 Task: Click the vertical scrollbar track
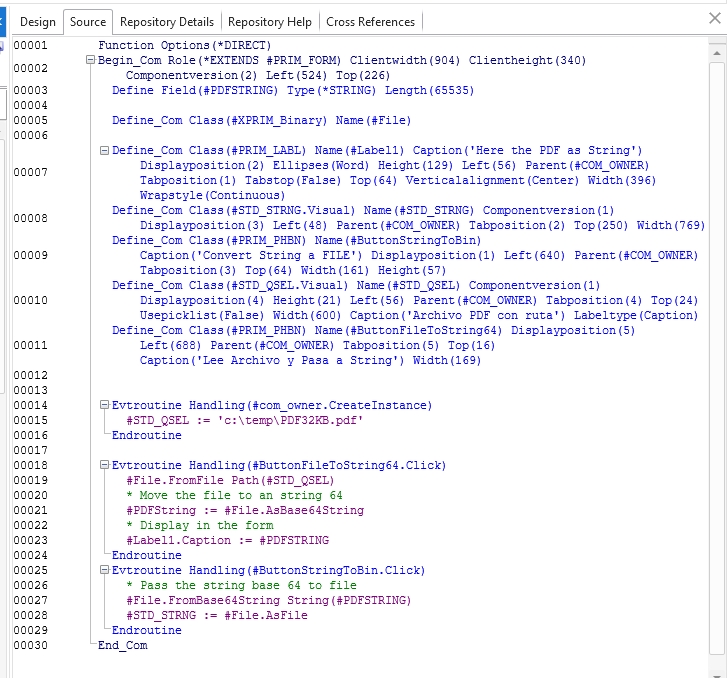[x=717, y=357]
